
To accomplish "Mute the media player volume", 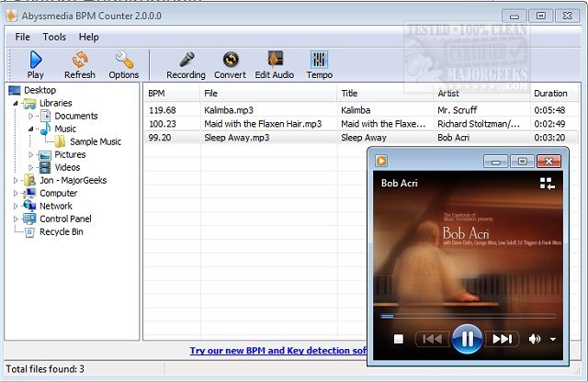I will (535, 339).
